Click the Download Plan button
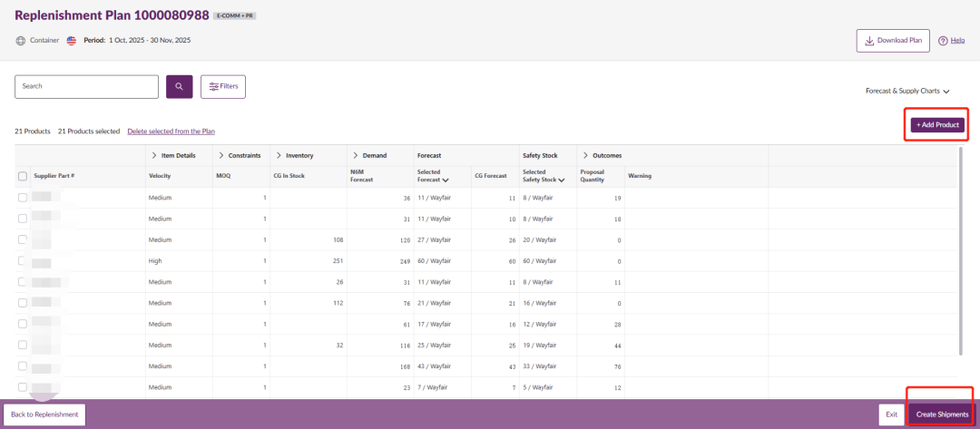This screenshot has height=429, width=980. [893, 41]
